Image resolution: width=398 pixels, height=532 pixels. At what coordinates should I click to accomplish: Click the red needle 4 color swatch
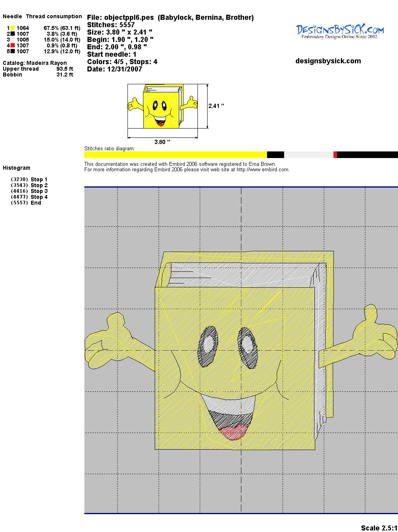[12, 45]
